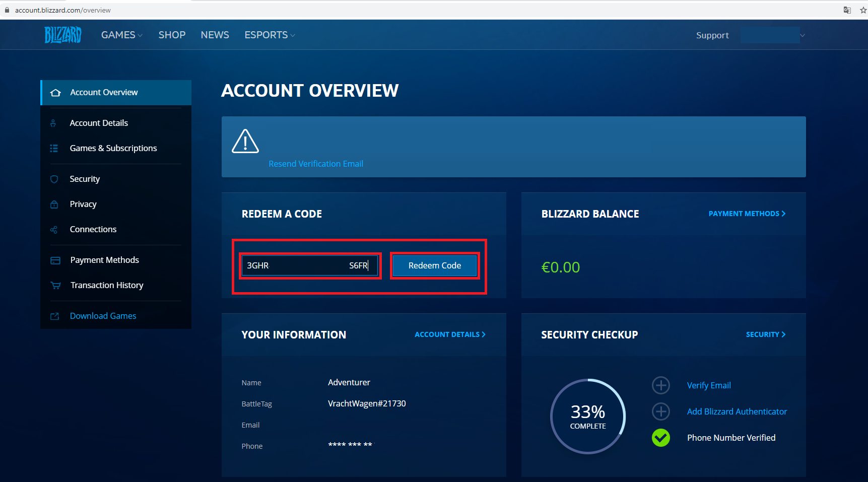Screen dimensions: 868x482
Task: Click the Adventurer name value
Action: (x=349, y=382)
